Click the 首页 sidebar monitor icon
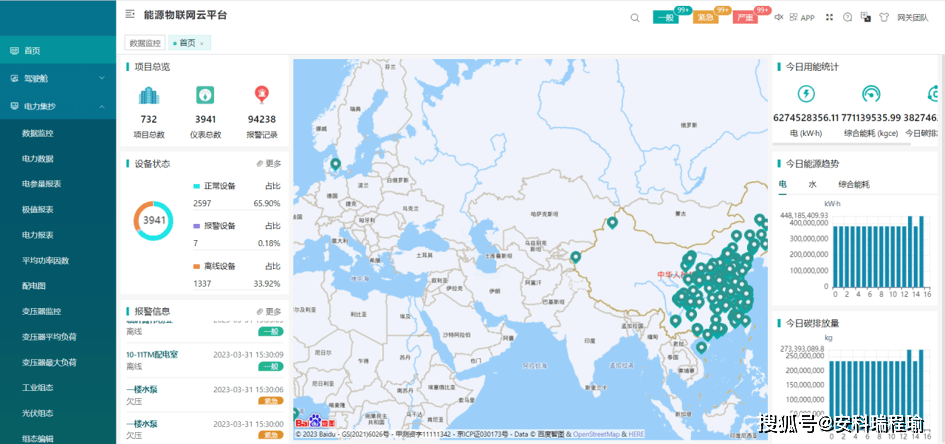945x444 pixels. 14,51
